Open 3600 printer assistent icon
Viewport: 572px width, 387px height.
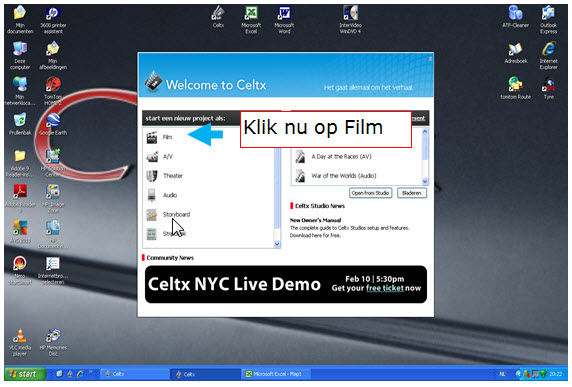(53, 20)
